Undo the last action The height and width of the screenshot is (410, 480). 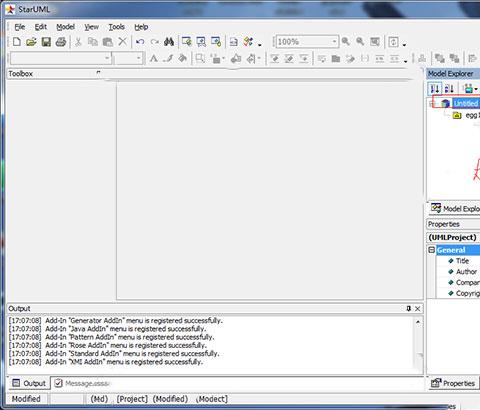click(x=140, y=42)
